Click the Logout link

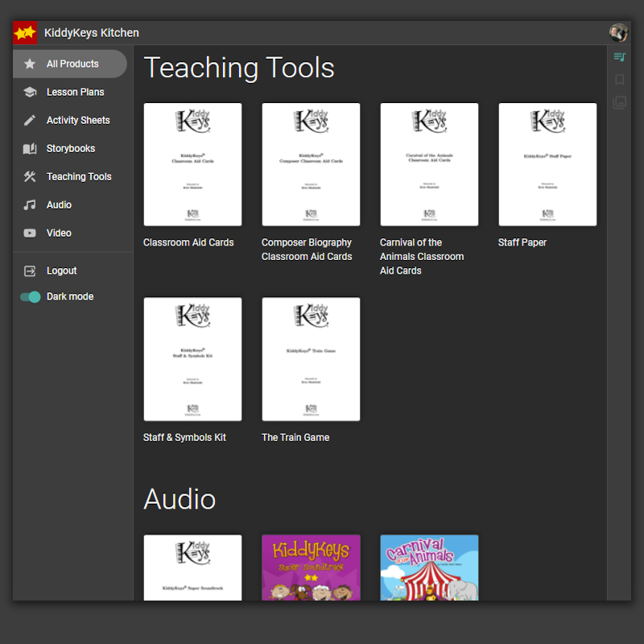coord(62,270)
